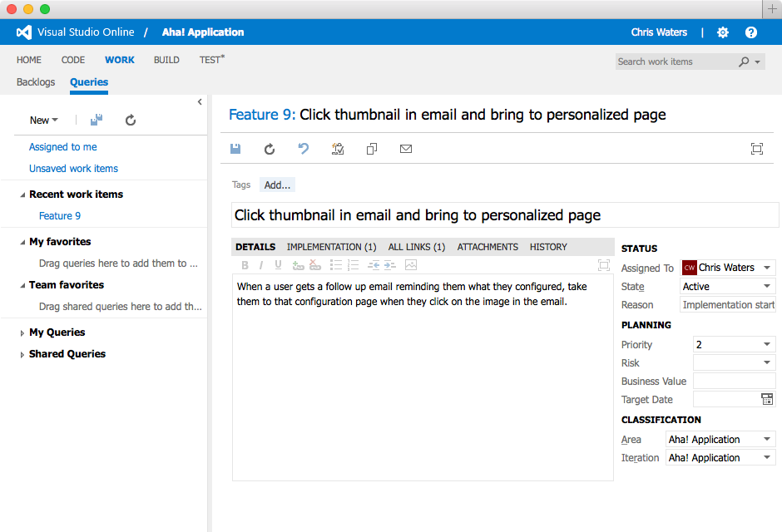
Task: Insert image into the description
Action: (411, 265)
